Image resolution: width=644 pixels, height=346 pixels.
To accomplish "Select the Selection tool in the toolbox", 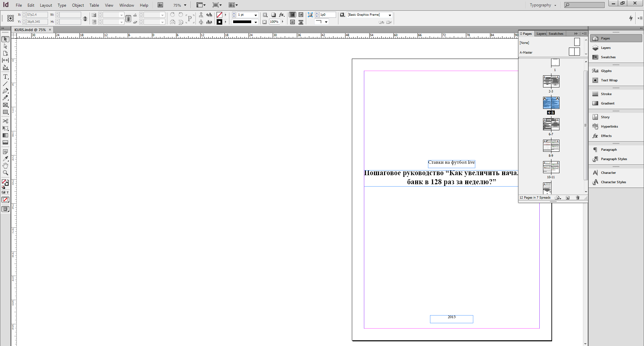I will 5,39.
